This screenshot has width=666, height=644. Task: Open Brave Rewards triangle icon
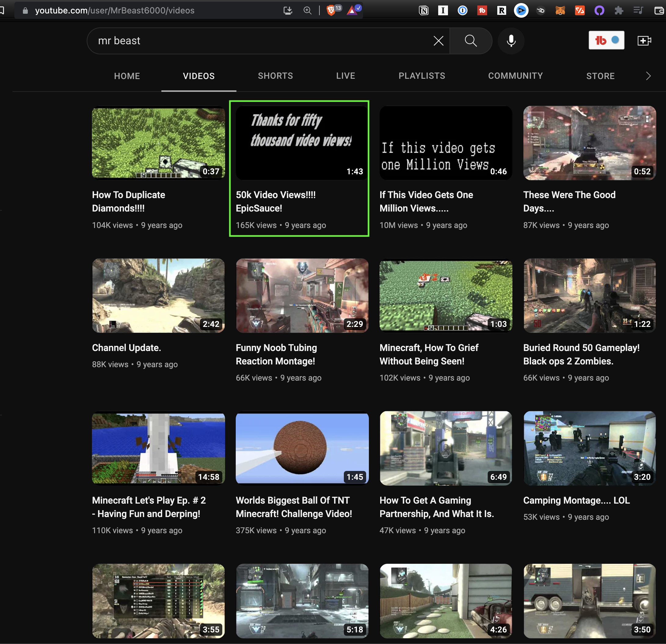click(352, 10)
